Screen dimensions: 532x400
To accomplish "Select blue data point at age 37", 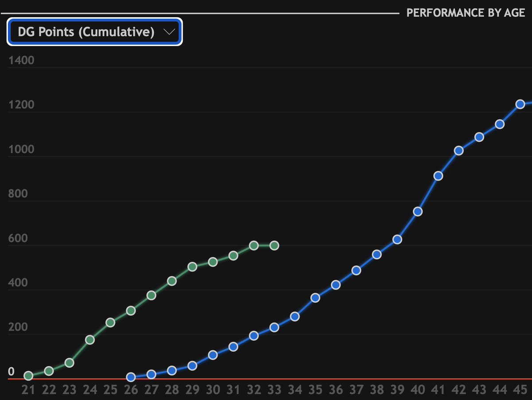I will (356, 270).
